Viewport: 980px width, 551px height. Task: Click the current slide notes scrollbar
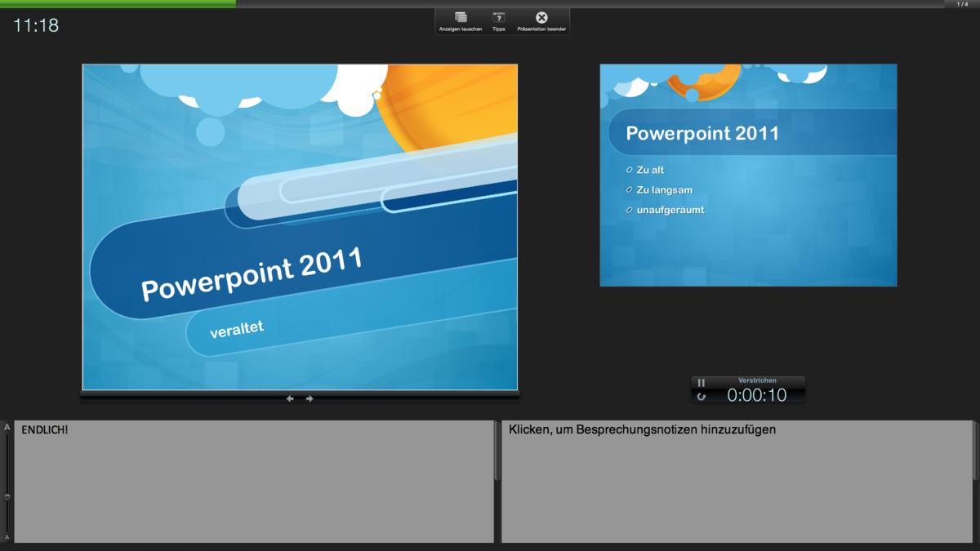[496, 451]
